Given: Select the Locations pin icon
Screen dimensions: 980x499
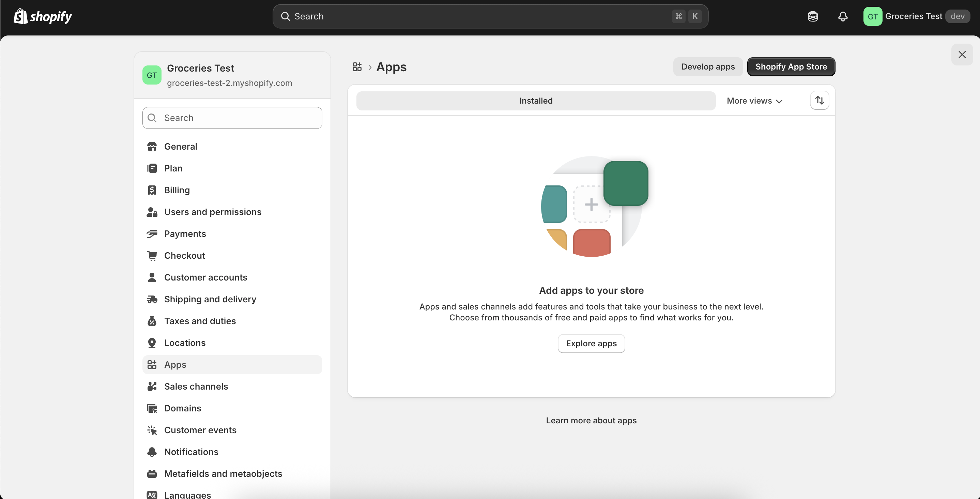Looking at the screenshot, I should [152, 343].
